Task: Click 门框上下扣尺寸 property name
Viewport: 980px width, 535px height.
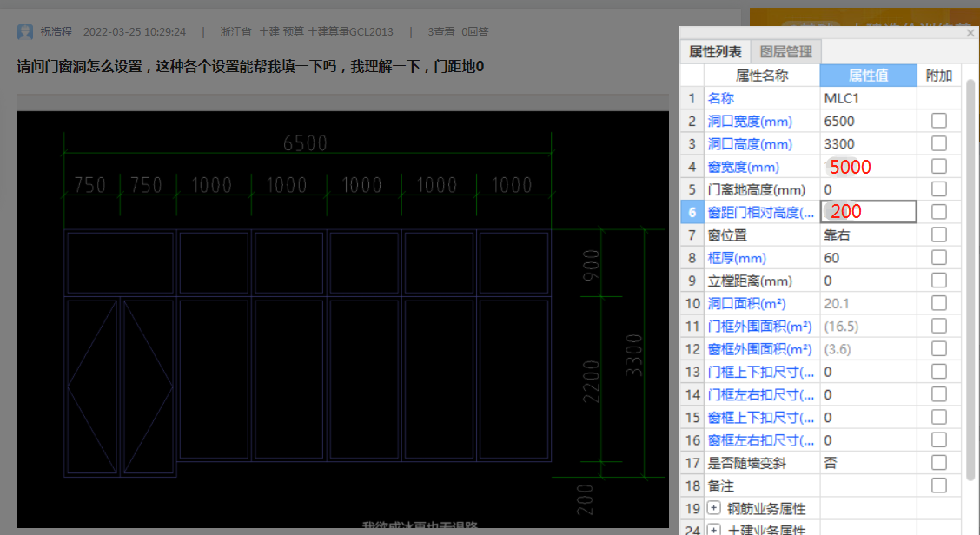Action: pyautogui.click(x=760, y=372)
